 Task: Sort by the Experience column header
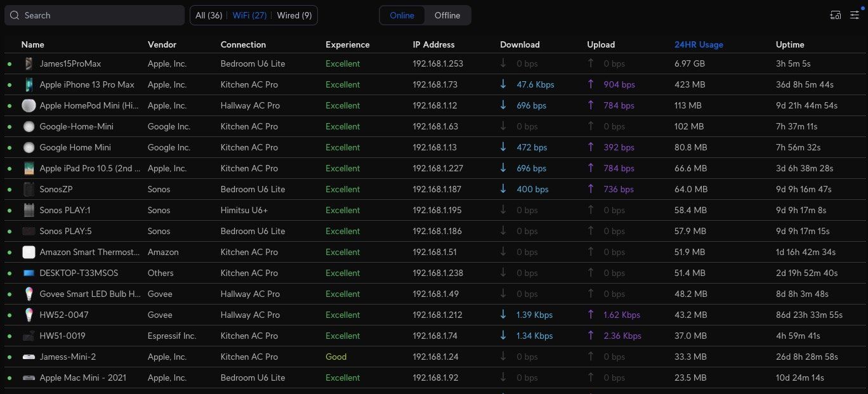pos(347,44)
